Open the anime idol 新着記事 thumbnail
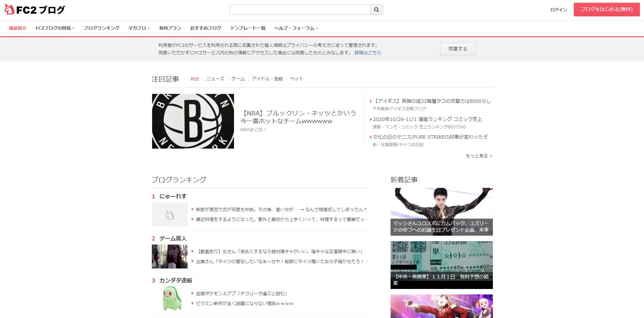 coord(442,306)
